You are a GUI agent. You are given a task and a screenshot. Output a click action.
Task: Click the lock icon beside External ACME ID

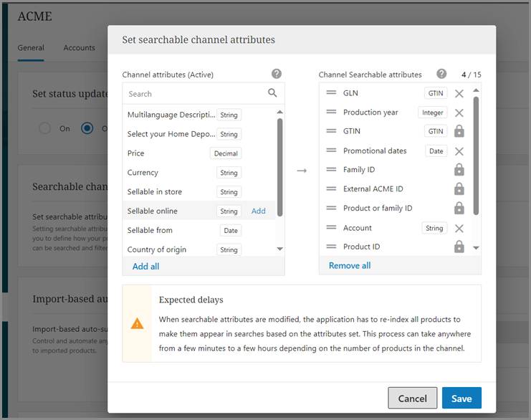coord(459,189)
